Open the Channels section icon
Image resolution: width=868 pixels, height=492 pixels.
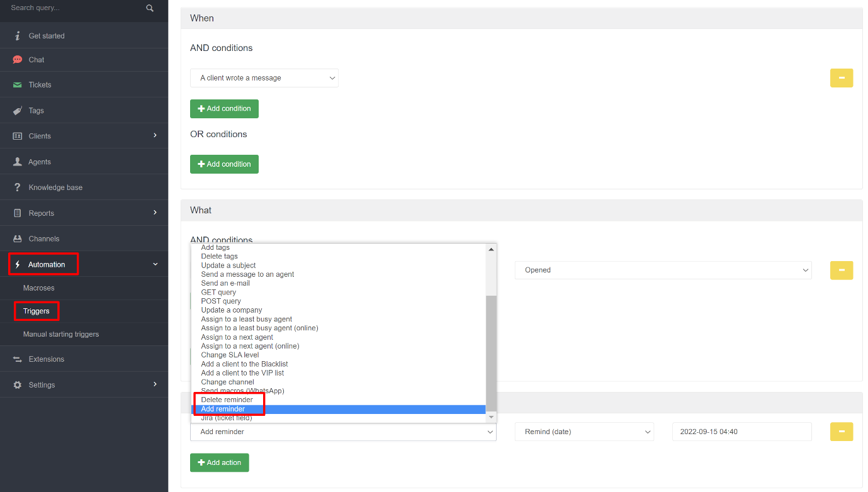17,238
